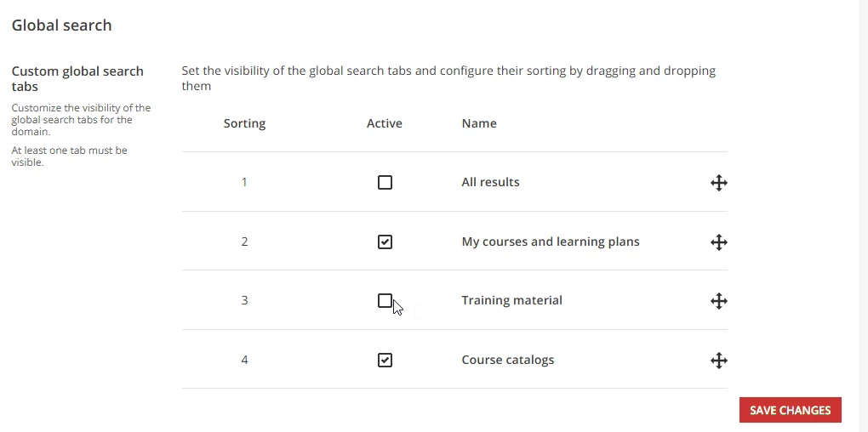This screenshot has height=432, width=868.
Task: Click the Sorting column header
Action: tap(244, 123)
